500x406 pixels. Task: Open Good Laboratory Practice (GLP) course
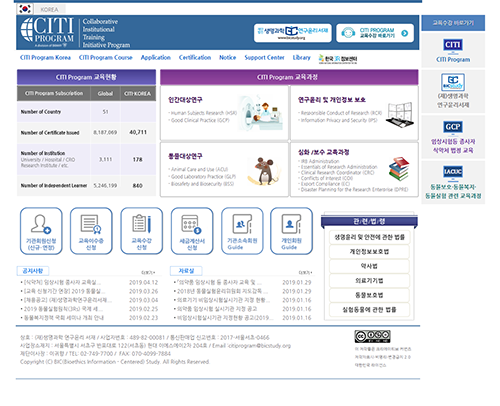202,176
